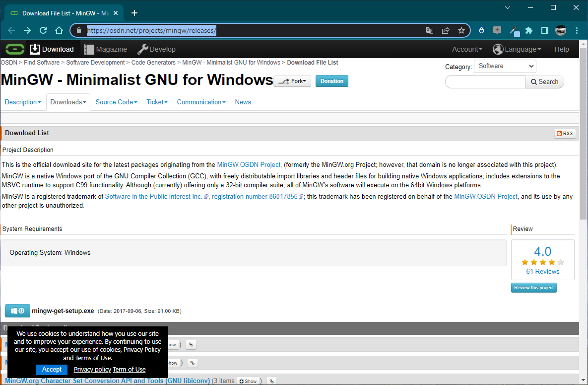
Task: Accept the cookie notice
Action: 52,370
